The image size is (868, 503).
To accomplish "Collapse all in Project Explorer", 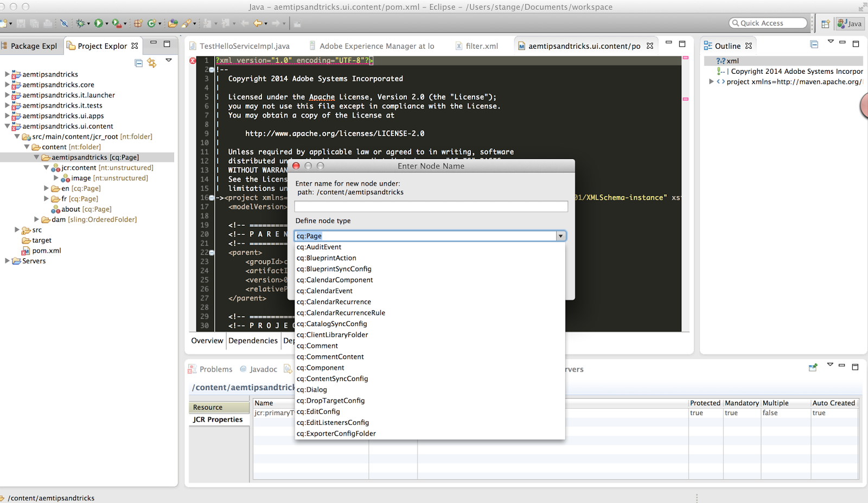I will coord(139,63).
